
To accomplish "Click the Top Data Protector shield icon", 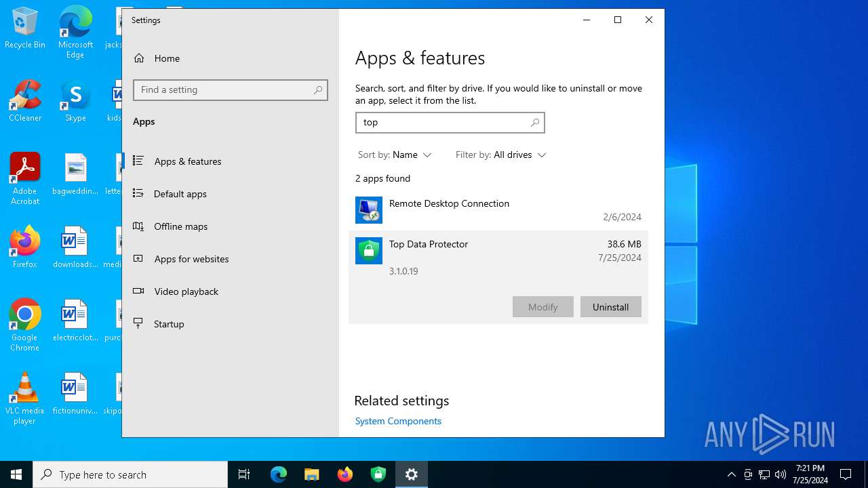I will click(369, 251).
